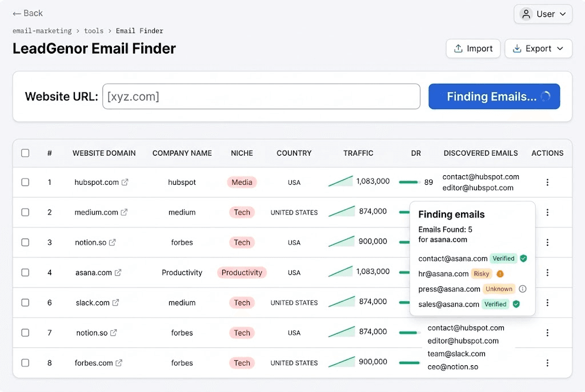The height and width of the screenshot is (392, 585).
Task: Click traffic trend chart for forbes.com row
Action: click(x=342, y=362)
